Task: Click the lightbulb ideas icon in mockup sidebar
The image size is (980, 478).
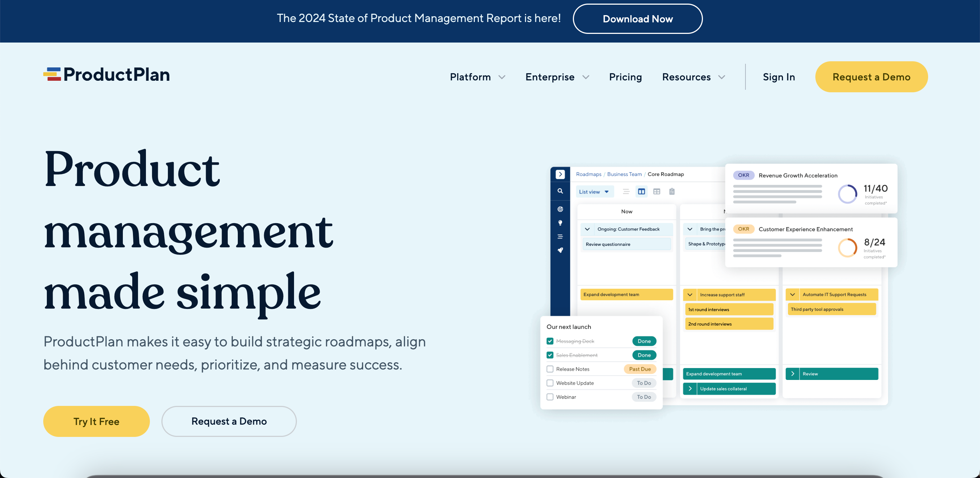Action: 560,223
